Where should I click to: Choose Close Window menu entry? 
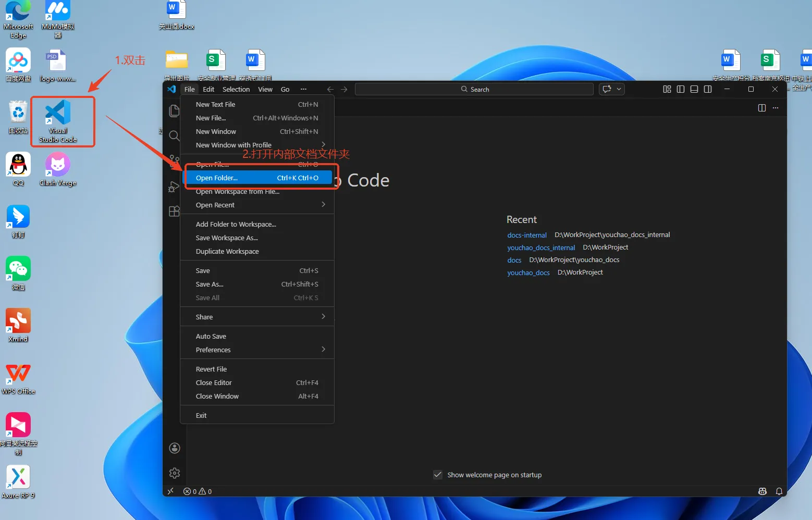pyautogui.click(x=257, y=396)
